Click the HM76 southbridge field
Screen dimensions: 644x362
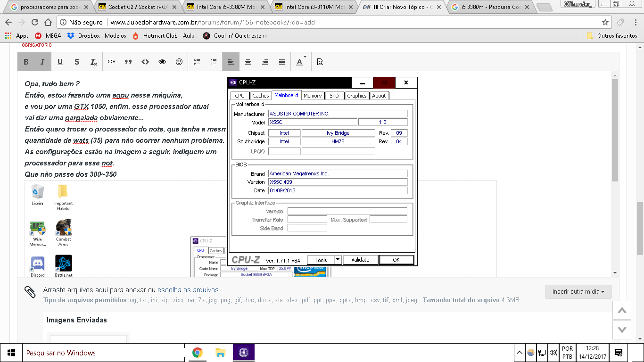coord(338,141)
